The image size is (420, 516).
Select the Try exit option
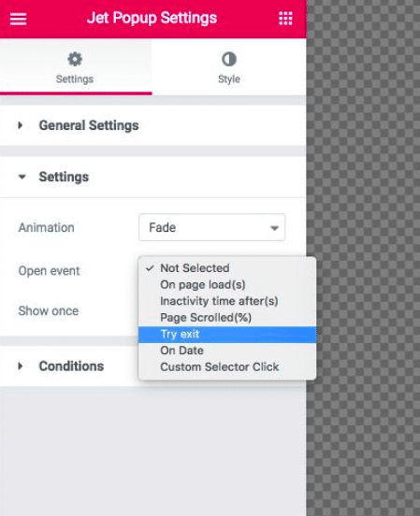(x=227, y=335)
